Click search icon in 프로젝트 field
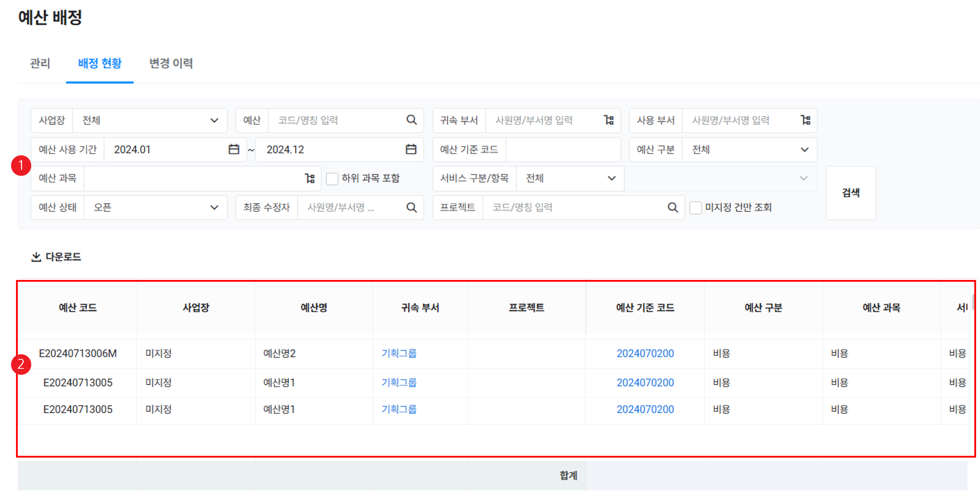This screenshot has height=491, width=980. [x=673, y=207]
